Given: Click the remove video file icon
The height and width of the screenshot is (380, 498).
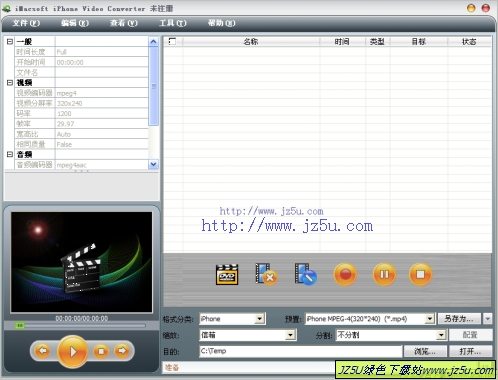Looking at the screenshot, I should (x=266, y=274).
